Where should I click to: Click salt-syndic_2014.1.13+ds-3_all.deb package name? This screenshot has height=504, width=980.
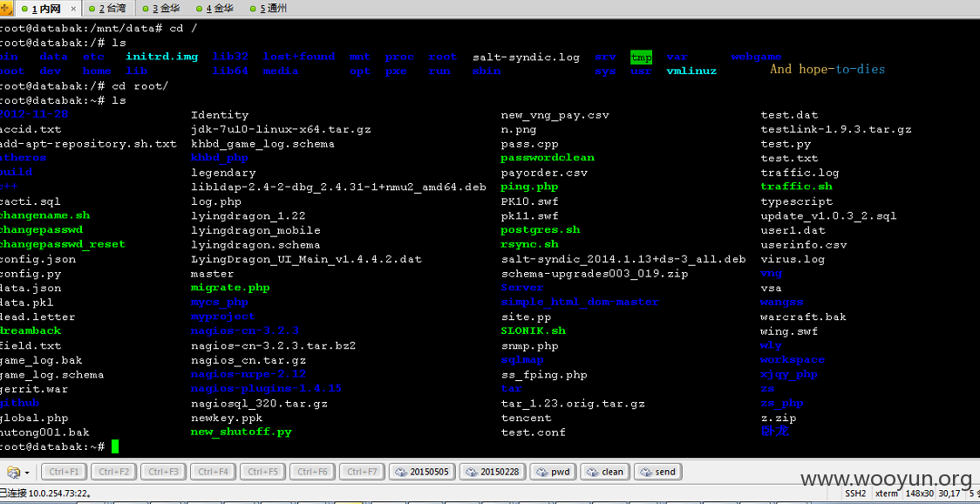(623, 259)
